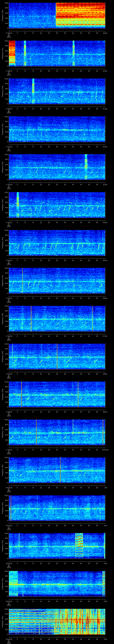Open the 18:04:00 spectrogram panel
Screen dimensions: 114x644
[57, 622]
